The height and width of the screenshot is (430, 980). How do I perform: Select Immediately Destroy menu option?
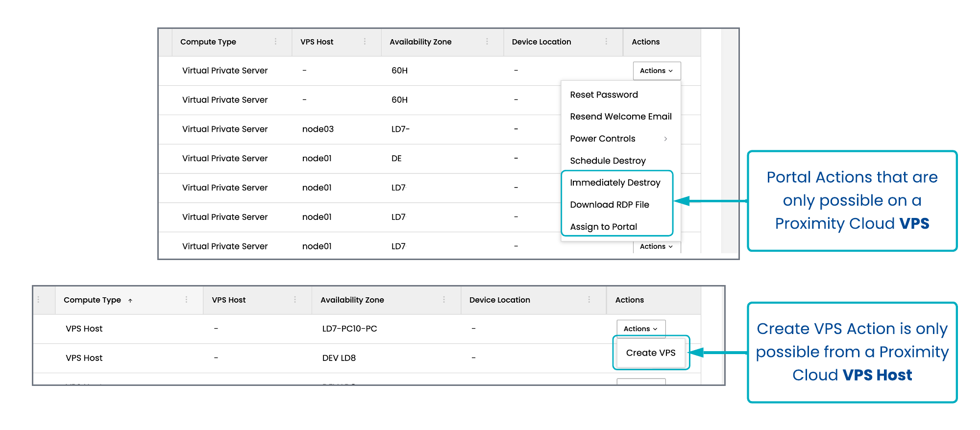click(615, 183)
